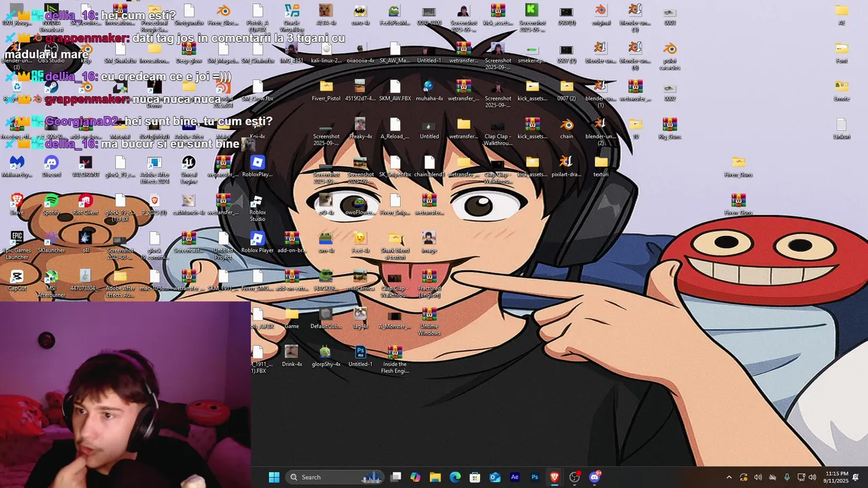Screen dimensions: 868x488
Task: Select the s4l desktop icon
Action: coord(85,242)
